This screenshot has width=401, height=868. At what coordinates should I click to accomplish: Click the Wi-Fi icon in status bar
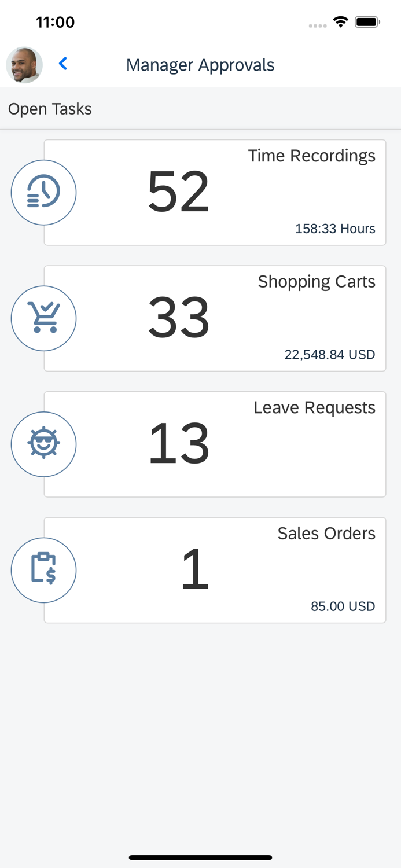pos(340,21)
